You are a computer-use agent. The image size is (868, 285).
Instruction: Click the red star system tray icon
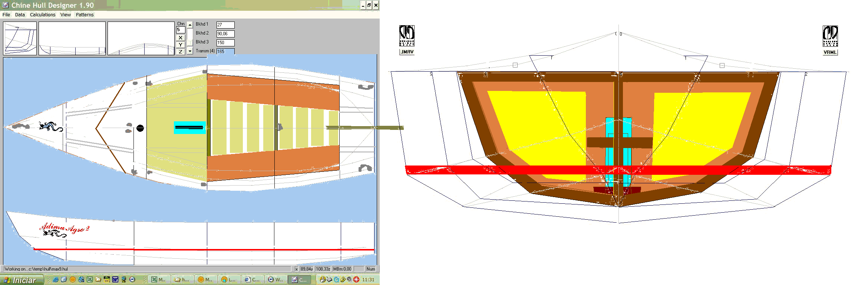pos(356,279)
